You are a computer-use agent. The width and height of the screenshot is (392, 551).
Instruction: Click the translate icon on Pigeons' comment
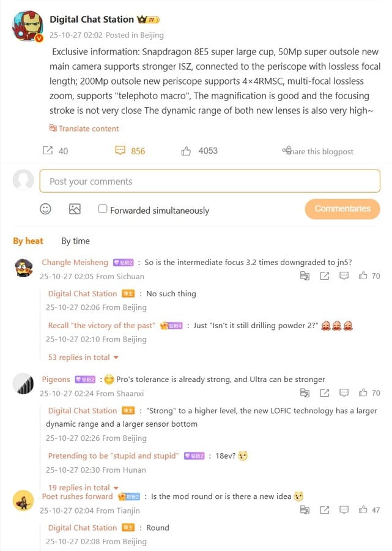[x=305, y=393]
